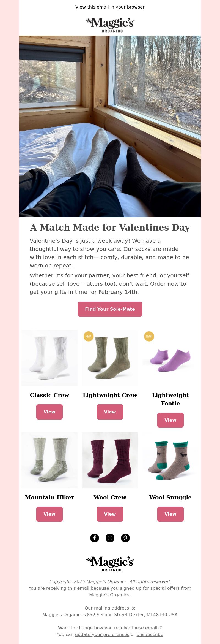View the Wool Crew socks
220x644 pixels.
(x=110, y=514)
